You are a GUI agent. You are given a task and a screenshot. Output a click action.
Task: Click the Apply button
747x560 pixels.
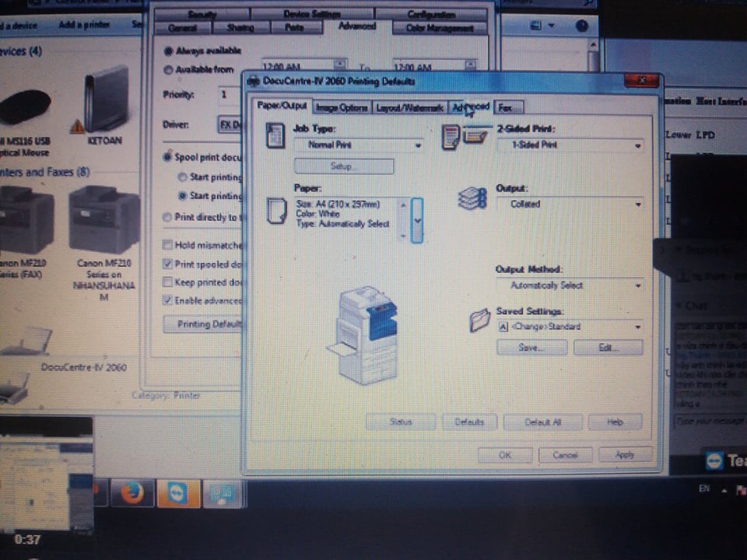[x=624, y=455]
